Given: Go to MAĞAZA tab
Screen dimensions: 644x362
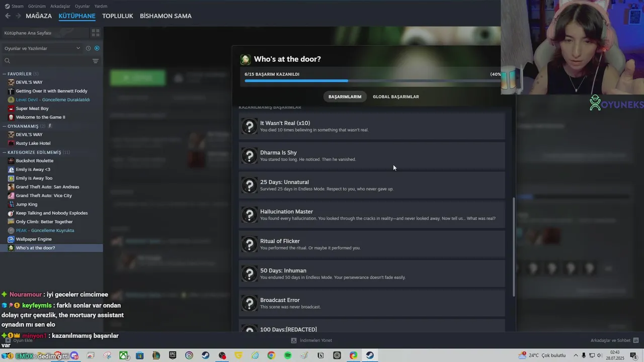Looking at the screenshot, I should (39, 16).
